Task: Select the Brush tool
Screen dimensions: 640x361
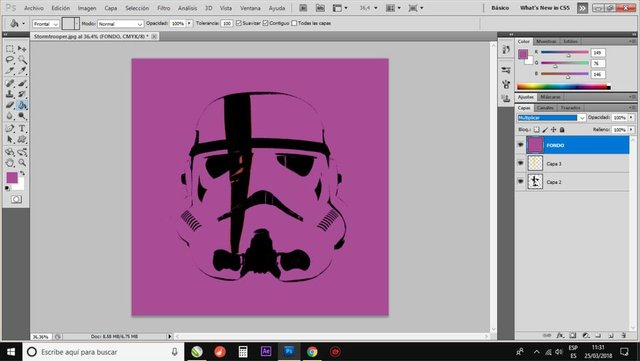Action: pos(22,83)
